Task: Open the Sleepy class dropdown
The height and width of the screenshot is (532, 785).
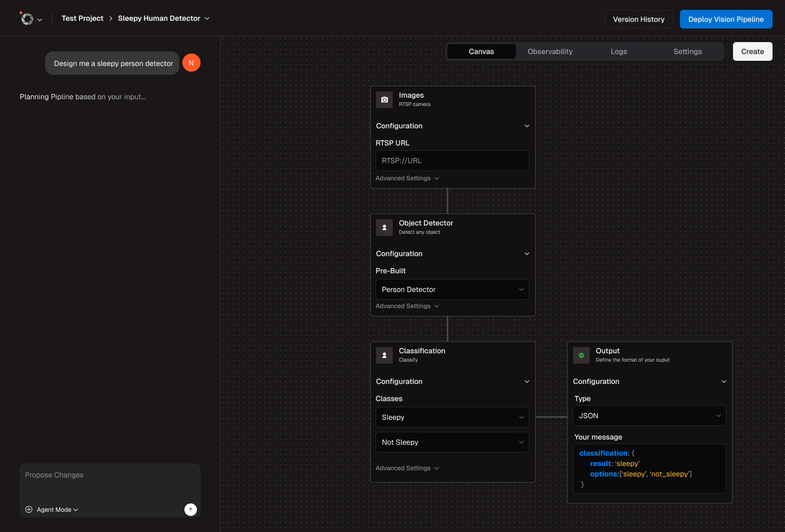Action: coord(452,417)
